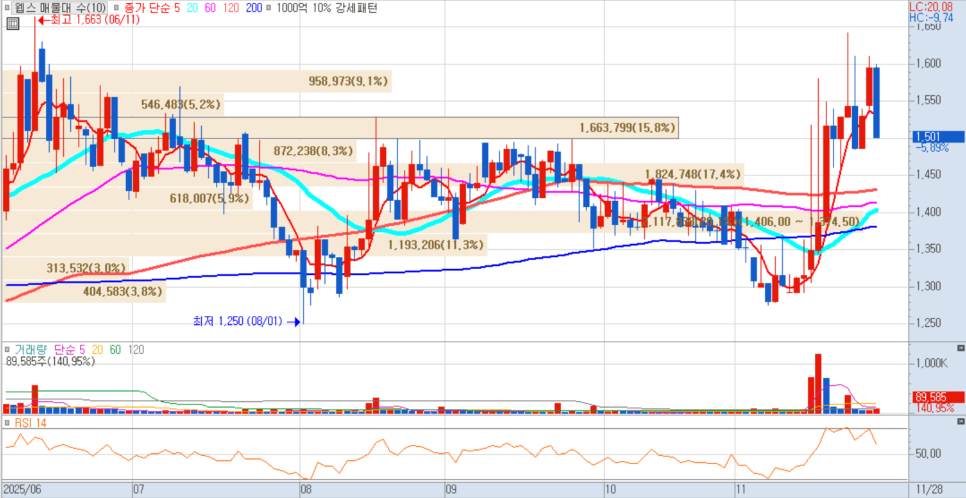Click the 09 month axis label

tap(452, 490)
